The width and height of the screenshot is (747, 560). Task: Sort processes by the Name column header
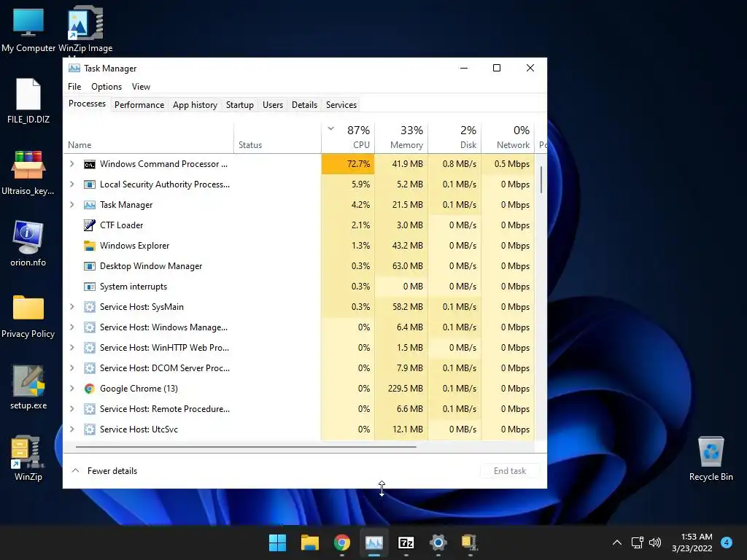[x=148, y=138]
